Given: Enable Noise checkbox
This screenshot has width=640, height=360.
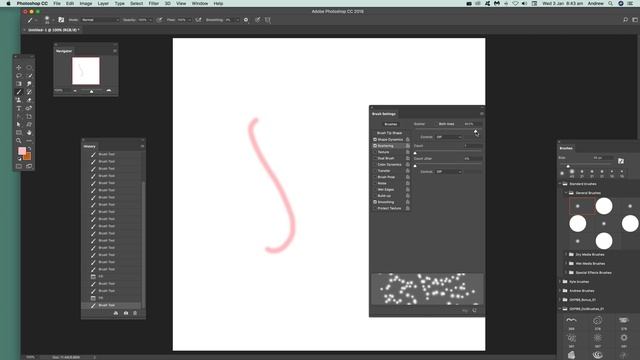Looking at the screenshot, I should tap(375, 183).
